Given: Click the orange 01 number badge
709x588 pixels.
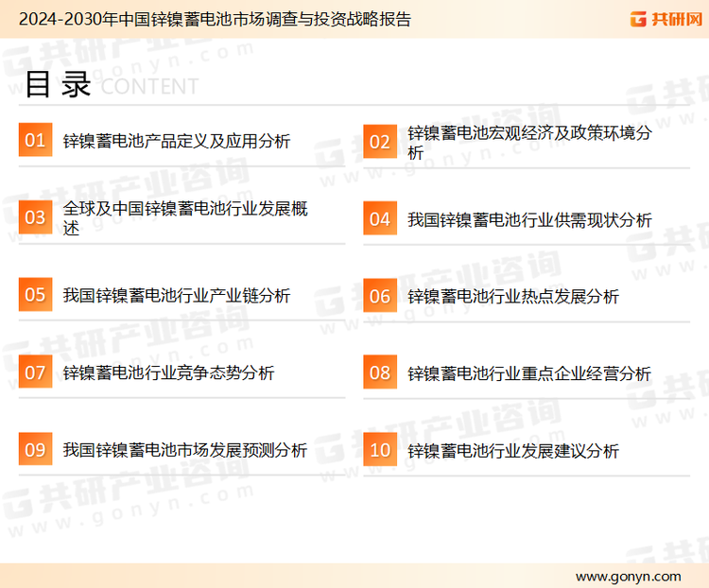Looking at the screenshot, I should pyautogui.click(x=35, y=141).
